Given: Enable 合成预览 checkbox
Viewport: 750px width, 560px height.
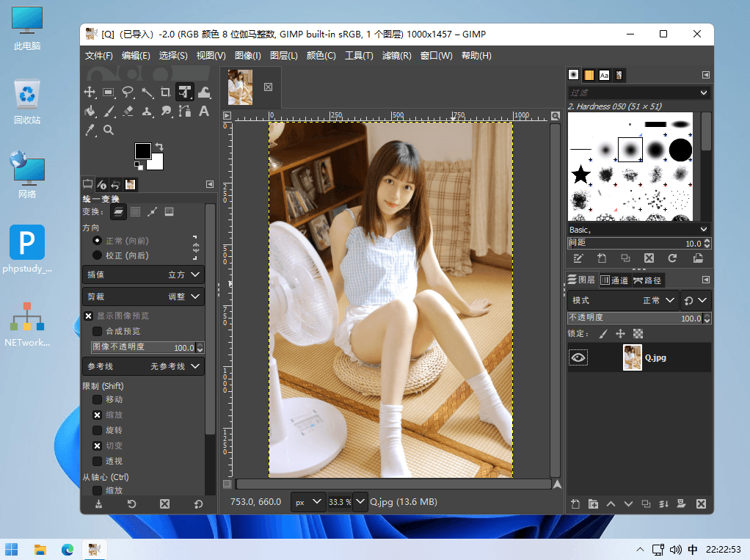Looking at the screenshot, I should click(97, 331).
